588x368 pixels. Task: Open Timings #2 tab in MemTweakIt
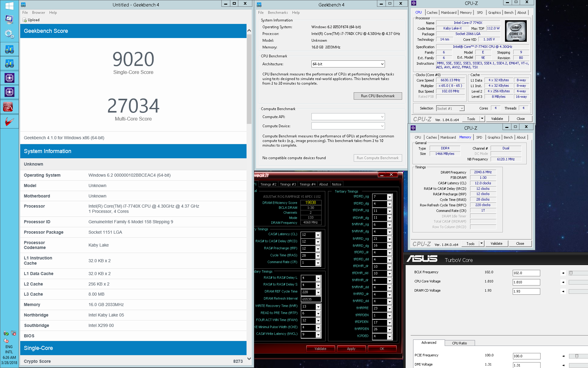coord(268,184)
